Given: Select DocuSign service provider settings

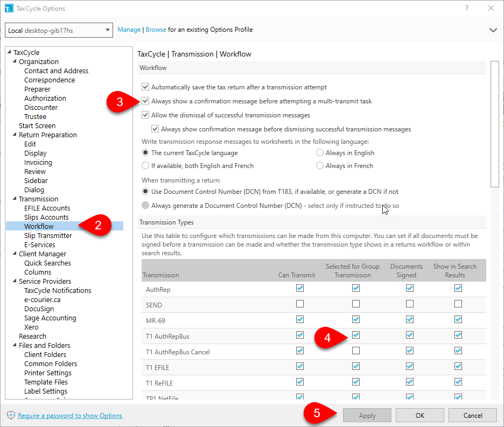Looking at the screenshot, I should click(39, 309).
